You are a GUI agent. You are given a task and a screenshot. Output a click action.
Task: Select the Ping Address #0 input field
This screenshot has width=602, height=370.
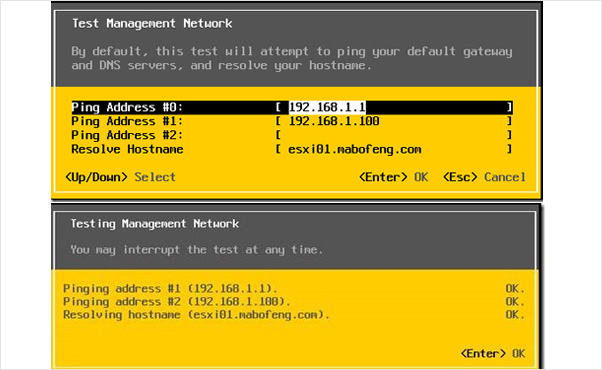pyautogui.click(x=394, y=107)
